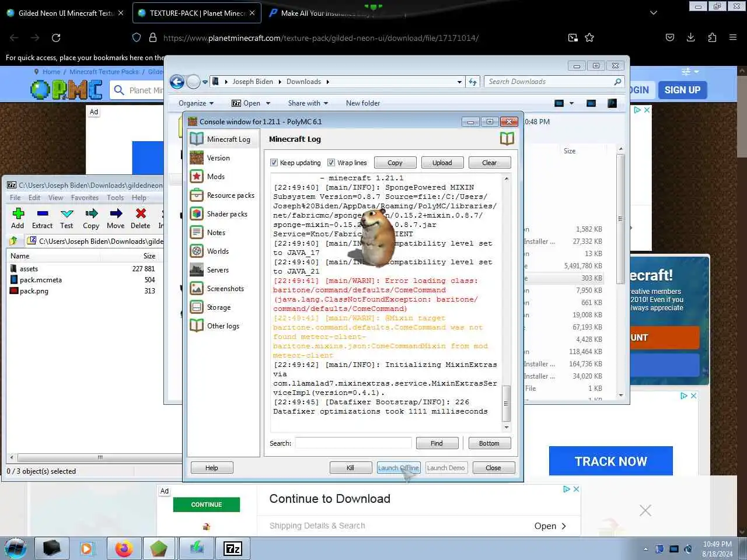Screen dimensions: 747x560
Task: Click the Other logs book icon
Action: pos(197,326)
